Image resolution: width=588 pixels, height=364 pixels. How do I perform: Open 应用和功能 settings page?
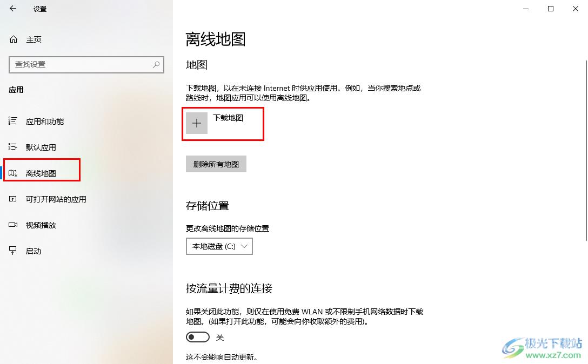tap(45, 122)
